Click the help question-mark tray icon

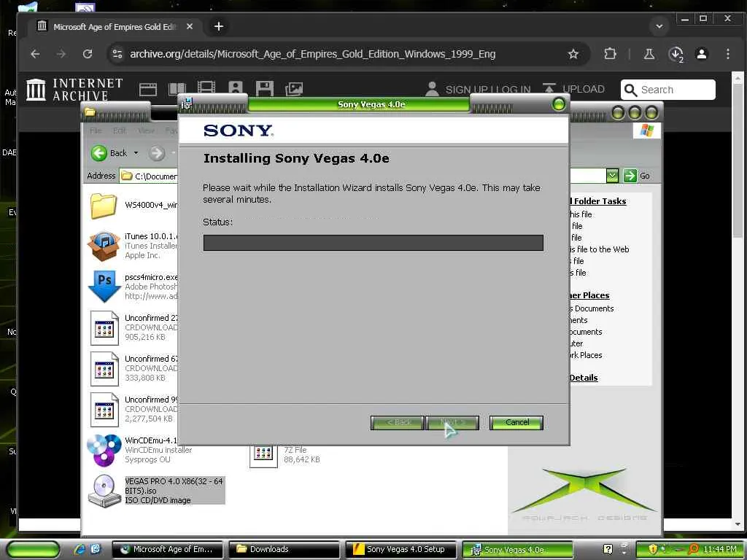(x=608, y=549)
